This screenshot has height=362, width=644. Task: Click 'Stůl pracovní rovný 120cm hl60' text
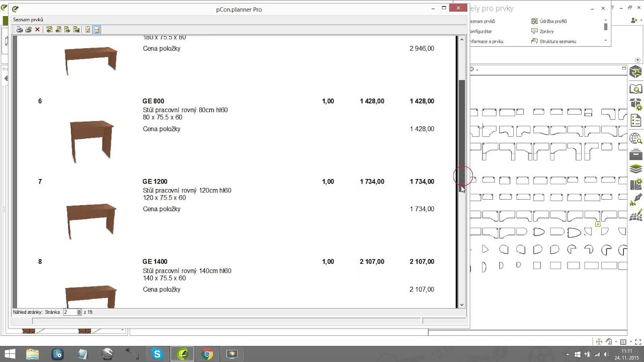click(x=187, y=191)
